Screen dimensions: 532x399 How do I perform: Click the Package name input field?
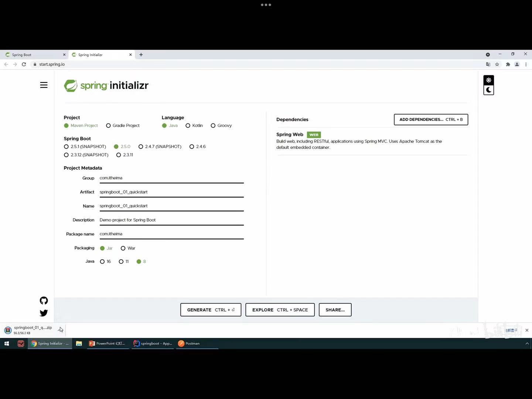point(171,234)
